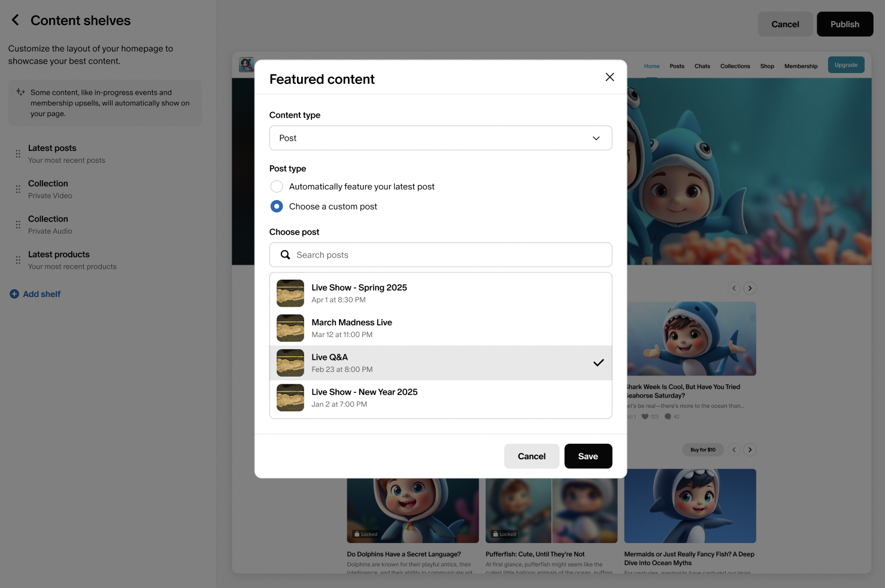Click next arrow beside Buy for $10
885x588 pixels.
[x=750, y=450]
